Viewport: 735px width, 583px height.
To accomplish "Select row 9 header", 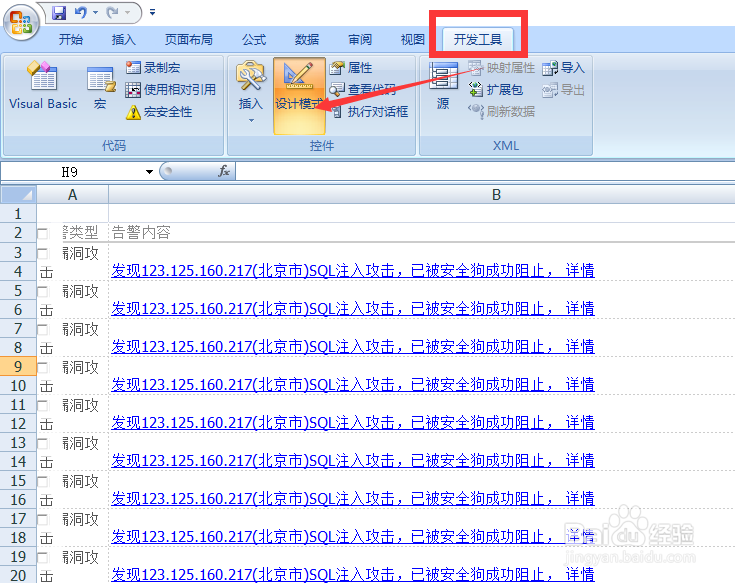I will (x=18, y=366).
